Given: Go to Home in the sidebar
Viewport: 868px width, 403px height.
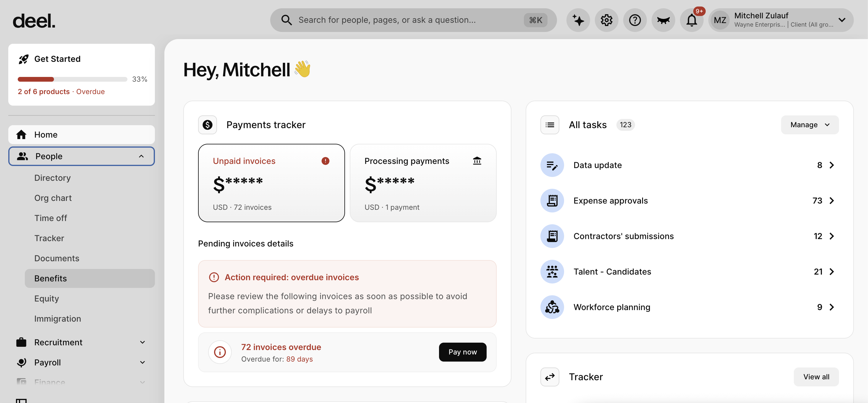Looking at the screenshot, I should click(x=81, y=135).
